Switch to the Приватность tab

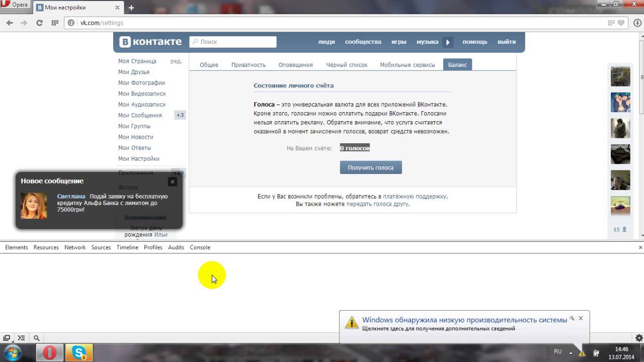coord(249,65)
